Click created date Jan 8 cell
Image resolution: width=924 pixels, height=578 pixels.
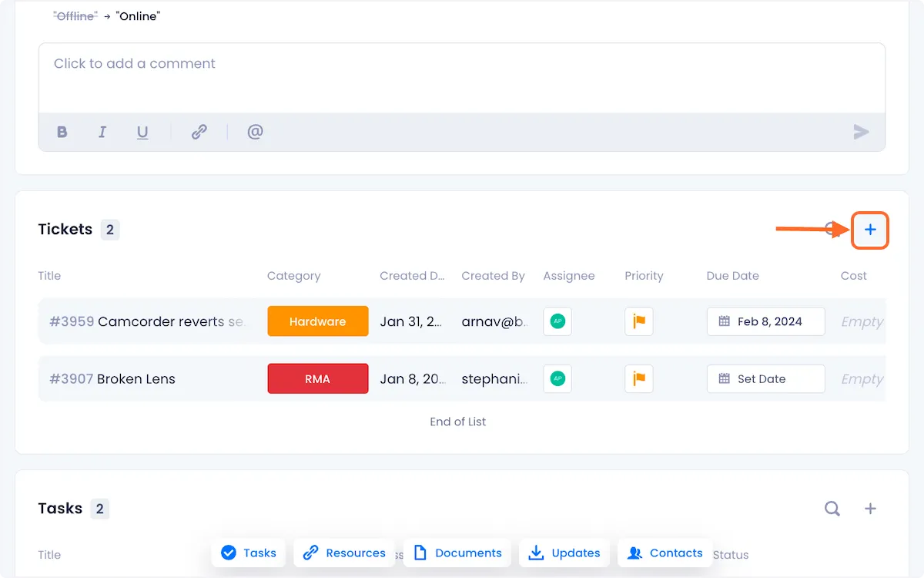click(411, 379)
